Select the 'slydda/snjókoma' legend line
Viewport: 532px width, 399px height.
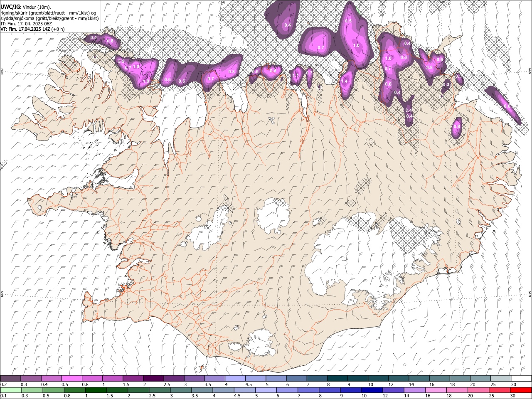click(49, 18)
